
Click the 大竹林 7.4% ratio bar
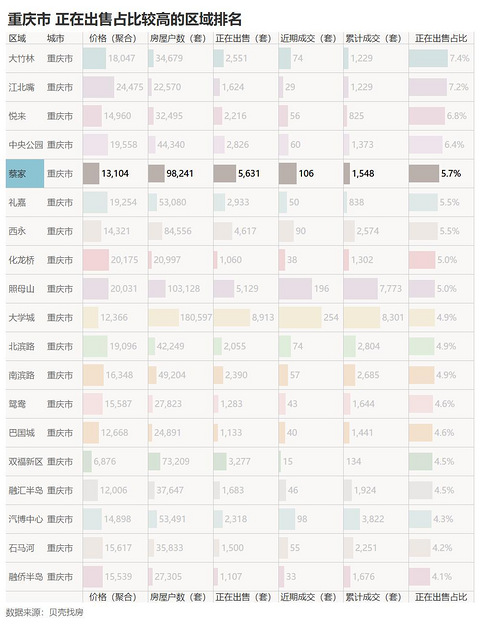pyautogui.click(x=428, y=58)
